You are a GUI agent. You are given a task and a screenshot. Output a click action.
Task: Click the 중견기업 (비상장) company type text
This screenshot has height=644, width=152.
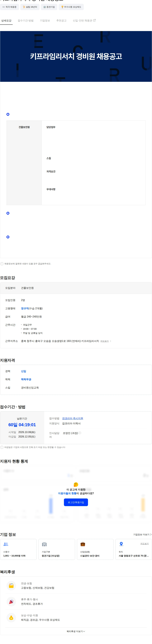point(51,556)
